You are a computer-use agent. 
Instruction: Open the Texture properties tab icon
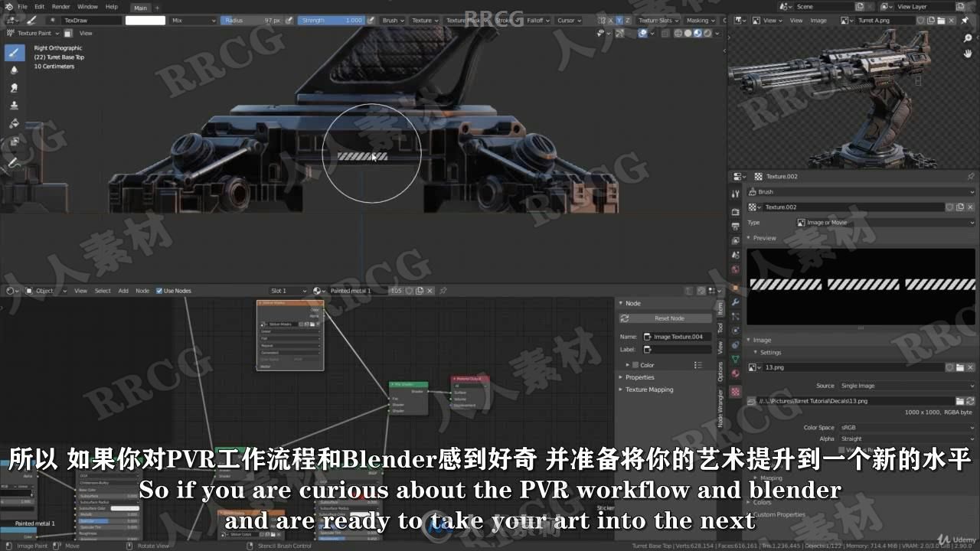coord(736,391)
